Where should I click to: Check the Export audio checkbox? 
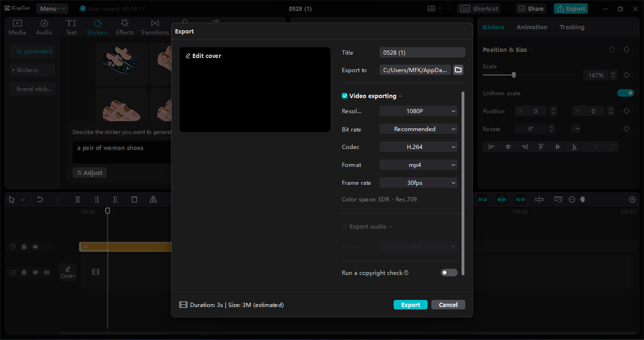tap(345, 227)
